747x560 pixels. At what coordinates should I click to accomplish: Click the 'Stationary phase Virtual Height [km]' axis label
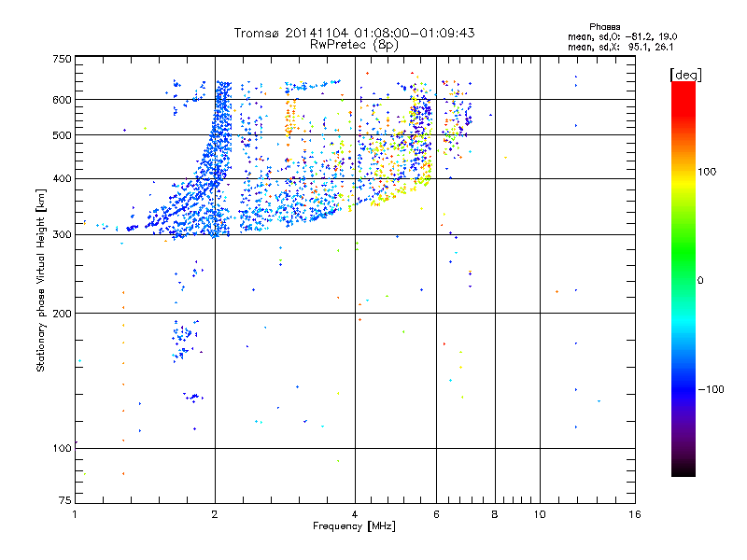coord(41,280)
